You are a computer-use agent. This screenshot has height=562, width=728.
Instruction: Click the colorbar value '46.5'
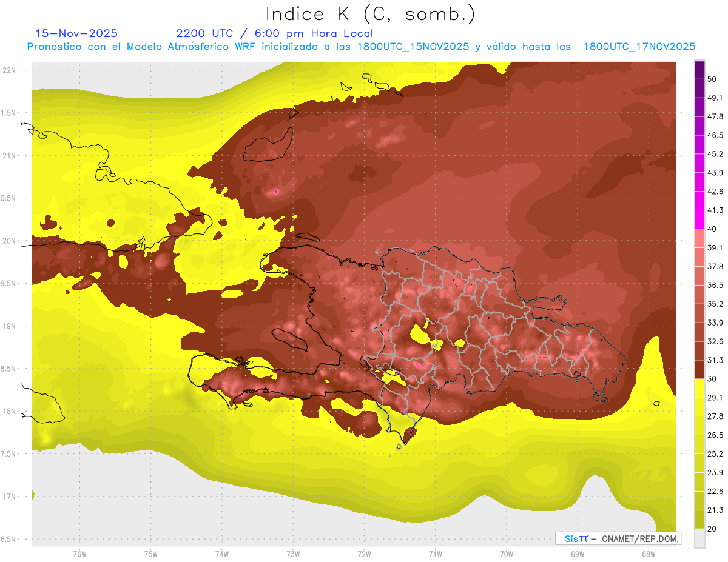[716, 135]
